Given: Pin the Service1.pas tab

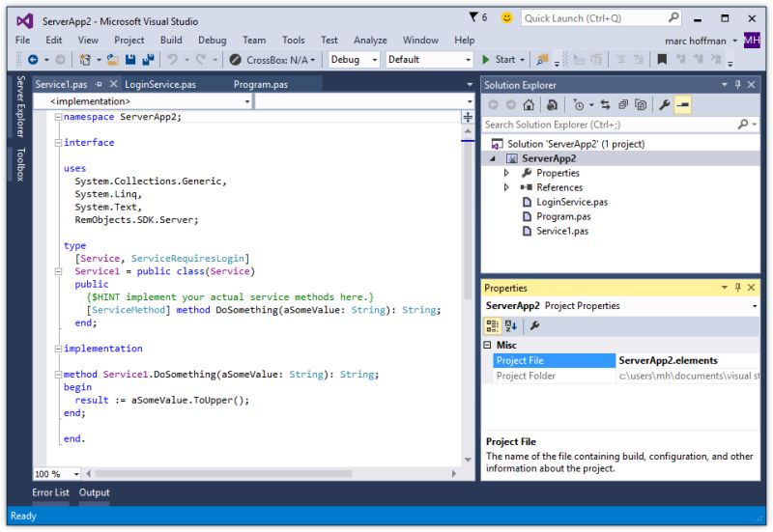Looking at the screenshot, I should pyautogui.click(x=100, y=84).
